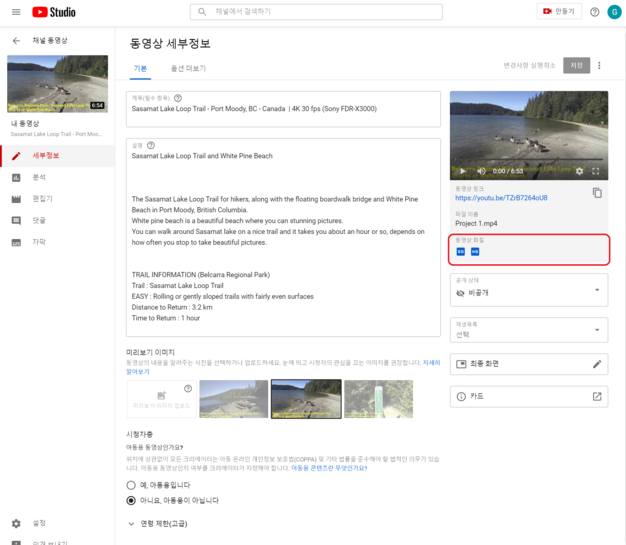Open the 댓글 comments sidebar item
This screenshot has height=545, width=626.
tap(39, 220)
